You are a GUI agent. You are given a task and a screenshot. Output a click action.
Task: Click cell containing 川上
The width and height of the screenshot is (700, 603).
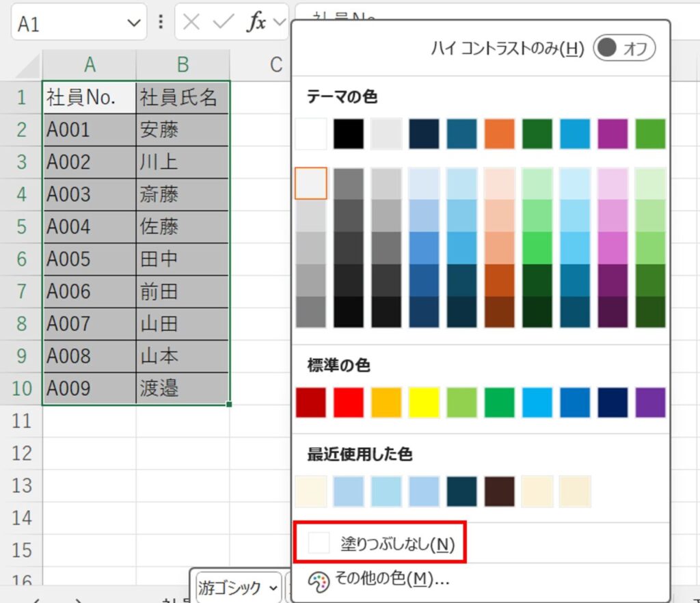183,162
